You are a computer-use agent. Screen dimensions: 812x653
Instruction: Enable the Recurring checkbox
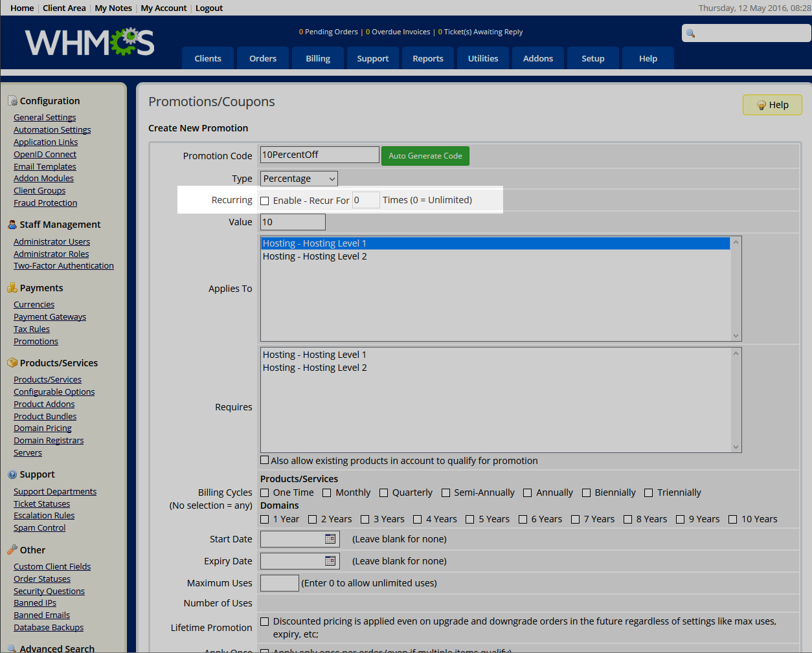(265, 201)
